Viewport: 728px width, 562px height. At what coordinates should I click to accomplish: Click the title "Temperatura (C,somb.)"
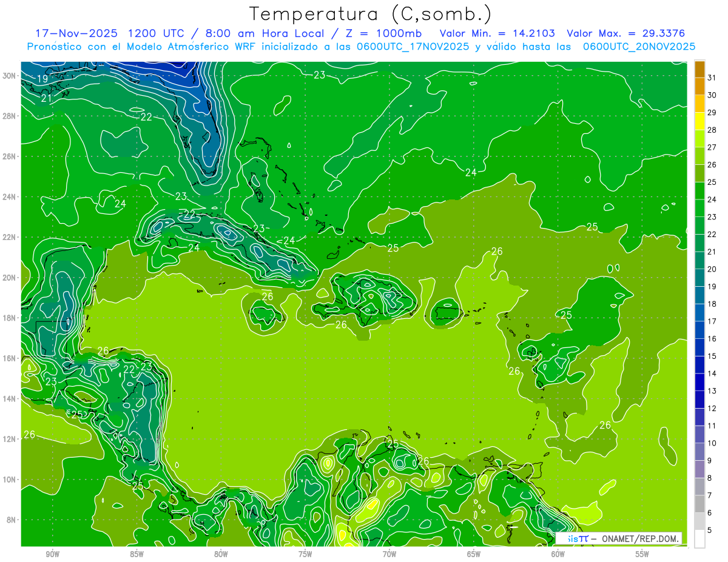click(x=371, y=13)
